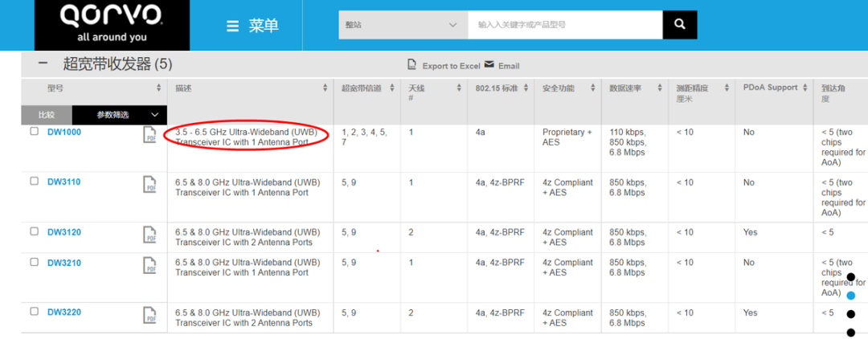Click the blue page indicator dot
This screenshot has height=339, width=868.
[851, 296]
